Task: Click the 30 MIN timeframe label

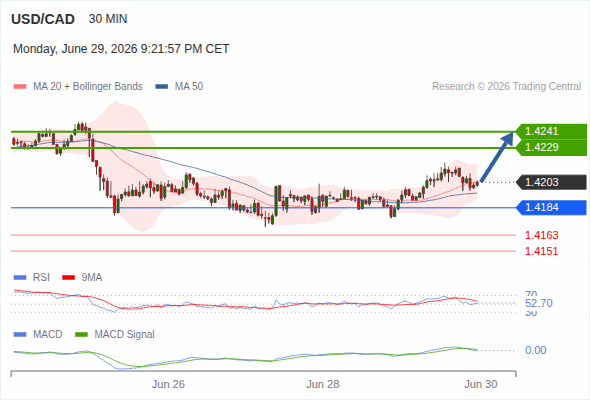Action: tap(108, 19)
